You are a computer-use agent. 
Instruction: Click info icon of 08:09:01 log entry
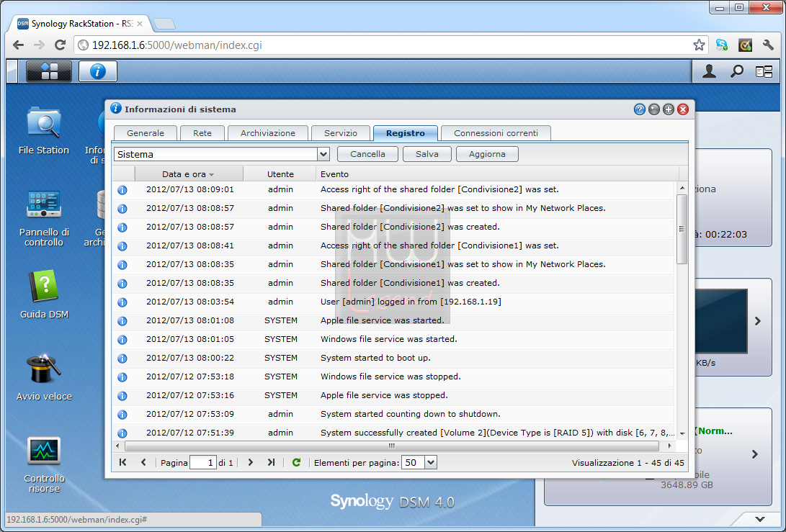122,190
